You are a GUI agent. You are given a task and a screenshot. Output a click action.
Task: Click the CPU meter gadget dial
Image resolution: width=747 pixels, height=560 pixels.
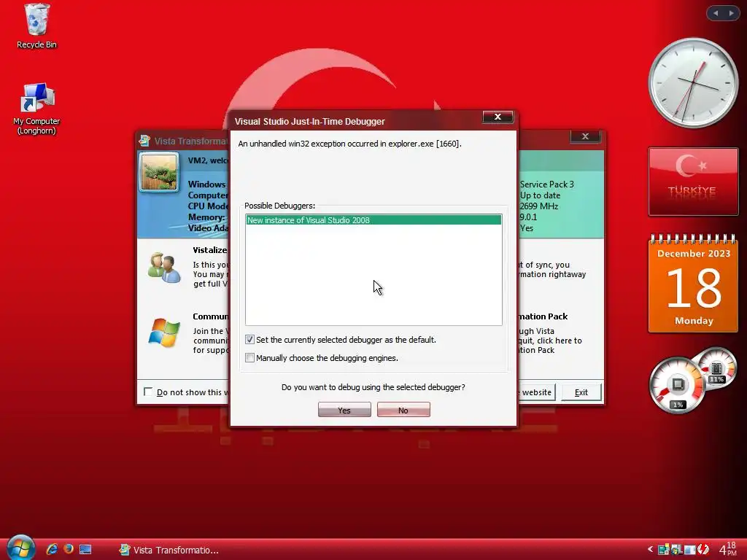(x=677, y=385)
